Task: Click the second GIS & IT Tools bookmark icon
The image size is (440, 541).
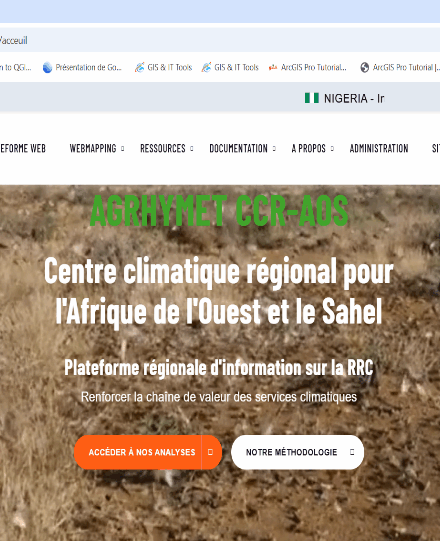Action: (206, 67)
